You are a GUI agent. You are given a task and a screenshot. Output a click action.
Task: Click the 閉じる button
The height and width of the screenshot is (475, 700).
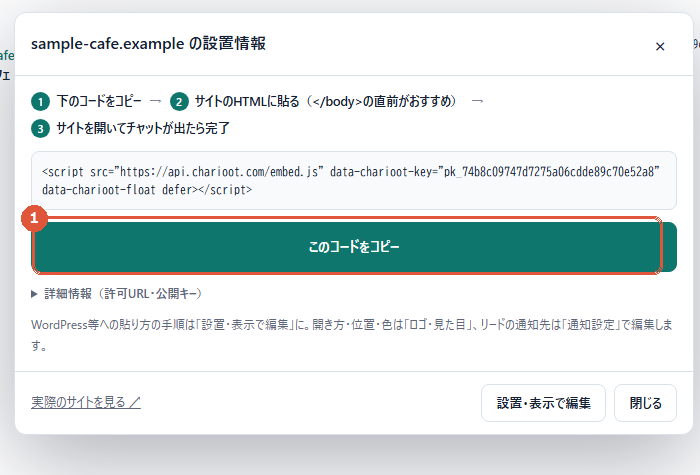[645, 403]
